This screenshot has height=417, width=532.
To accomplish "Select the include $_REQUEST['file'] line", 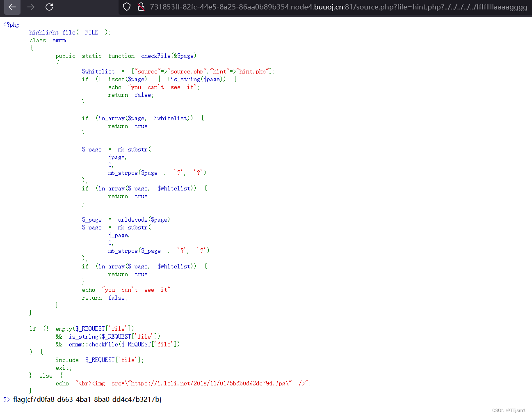I will (x=100, y=360).
